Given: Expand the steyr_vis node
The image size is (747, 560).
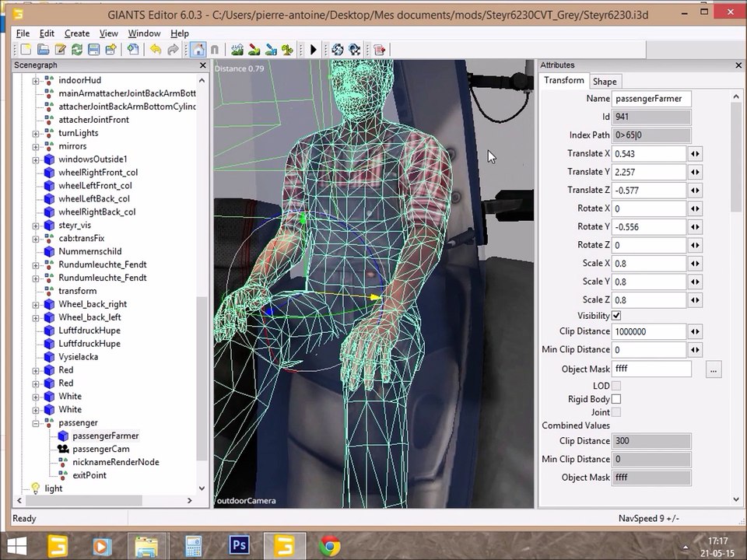Looking at the screenshot, I should pos(36,226).
